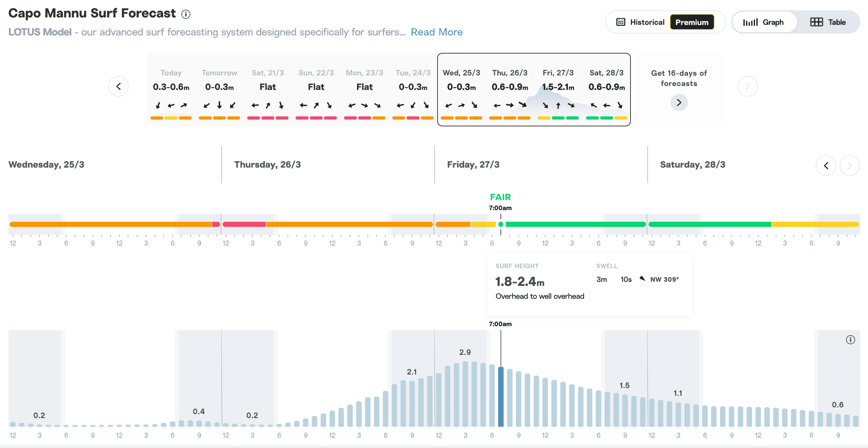Click the arrow under Get 16-days of forecasts

(x=679, y=102)
